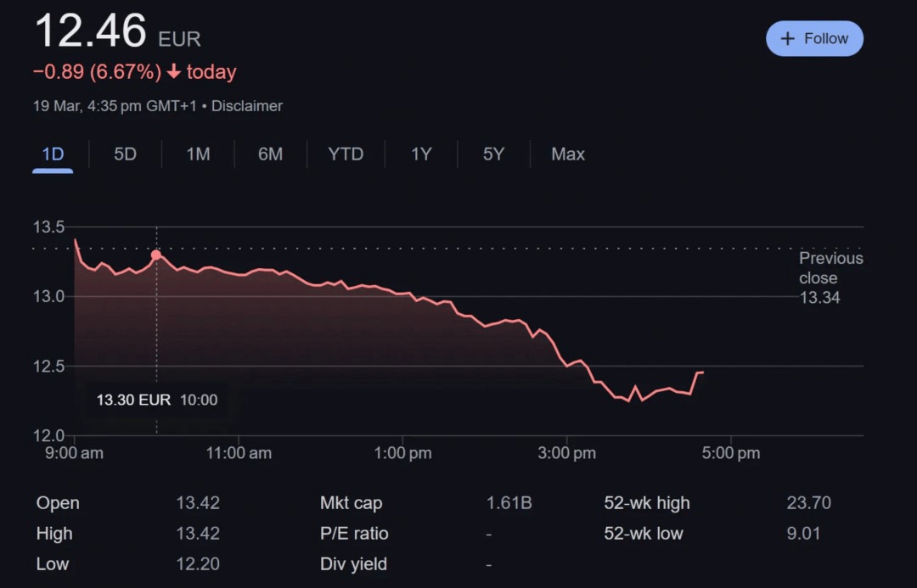Show the 1M chart range
The width and height of the screenshot is (917, 588).
(198, 154)
